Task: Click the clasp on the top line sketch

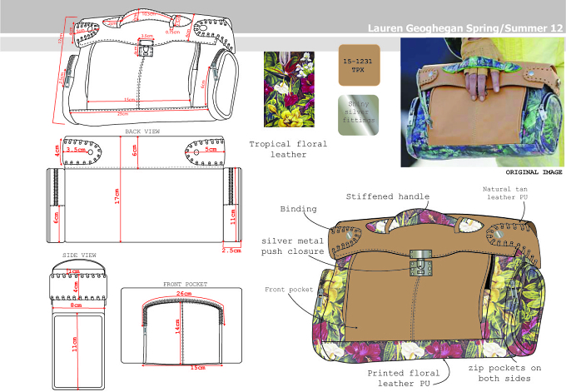Action: (x=145, y=48)
